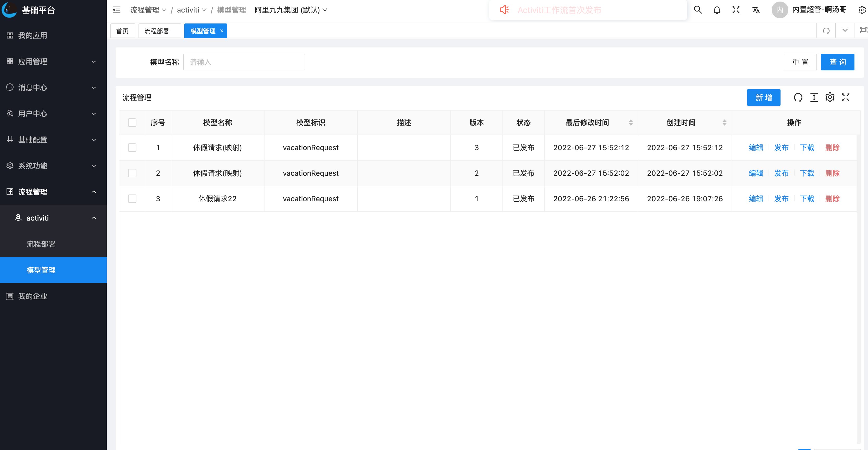This screenshot has width=868, height=450.
Task: Open the language translation icon
Action: tap(756, 10)
